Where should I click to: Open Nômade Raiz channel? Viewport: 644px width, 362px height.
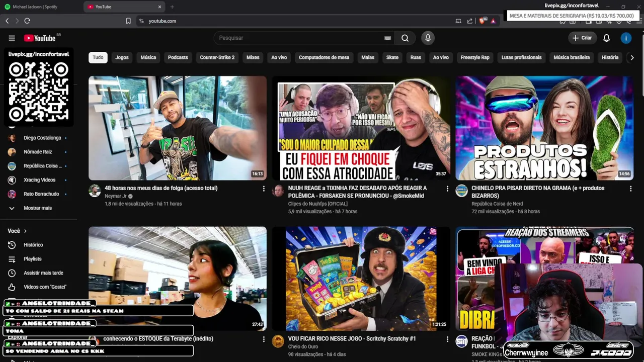point(38,152)
